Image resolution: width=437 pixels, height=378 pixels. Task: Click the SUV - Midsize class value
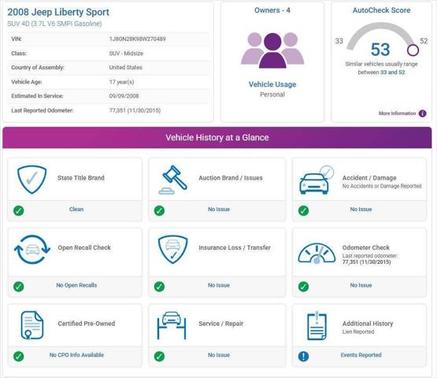coord(126,53)
